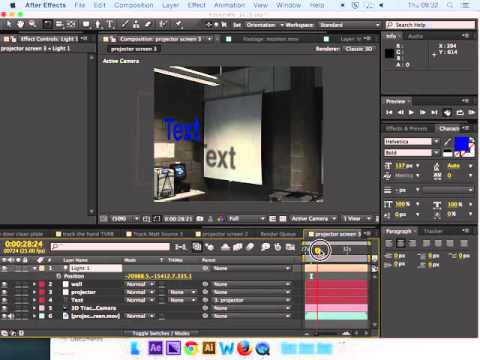
Task: Click frame blending icon in timeline
Action: click(238, 247)
